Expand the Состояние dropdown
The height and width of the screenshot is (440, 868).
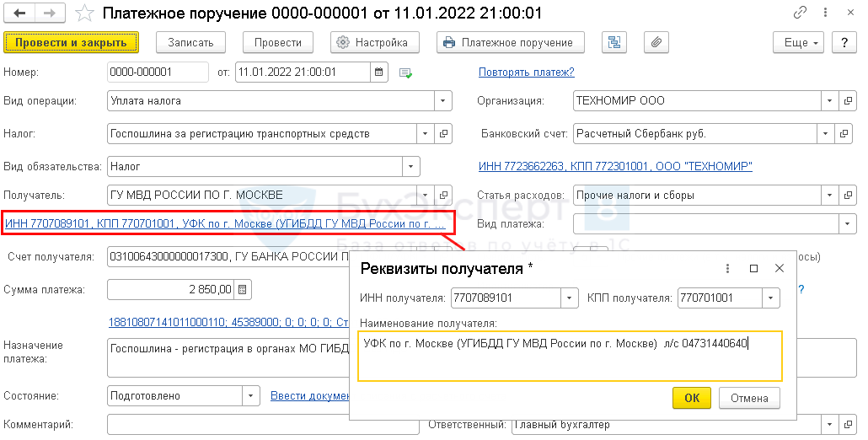tap(250, 395)
